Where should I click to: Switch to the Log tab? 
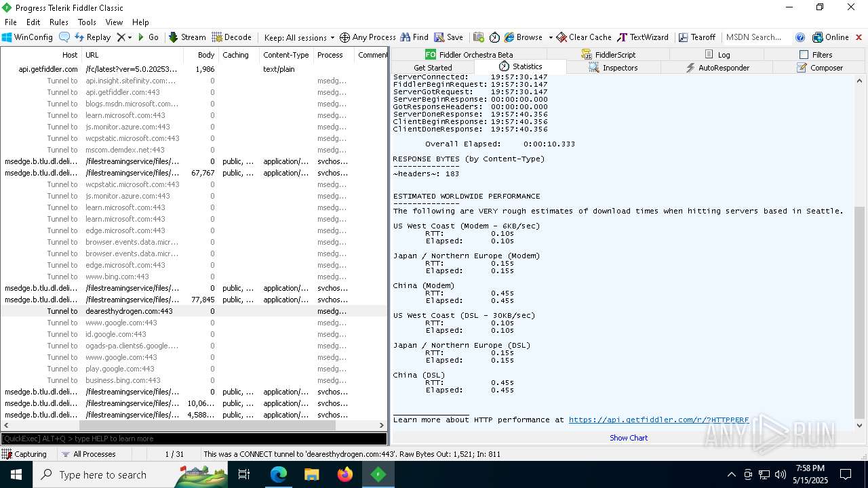click(x=717, y=54)
